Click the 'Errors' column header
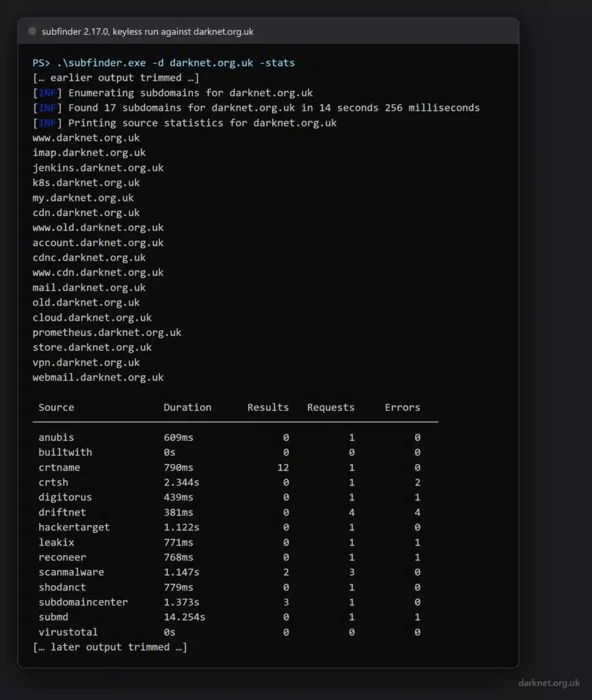 click(403, 407)
